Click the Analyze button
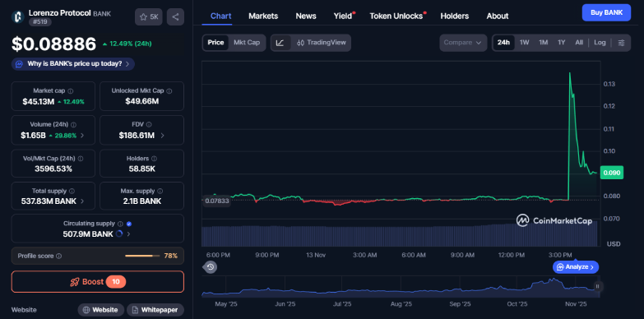The width and height of the screenshot is (644, 319). pos(576,267)
